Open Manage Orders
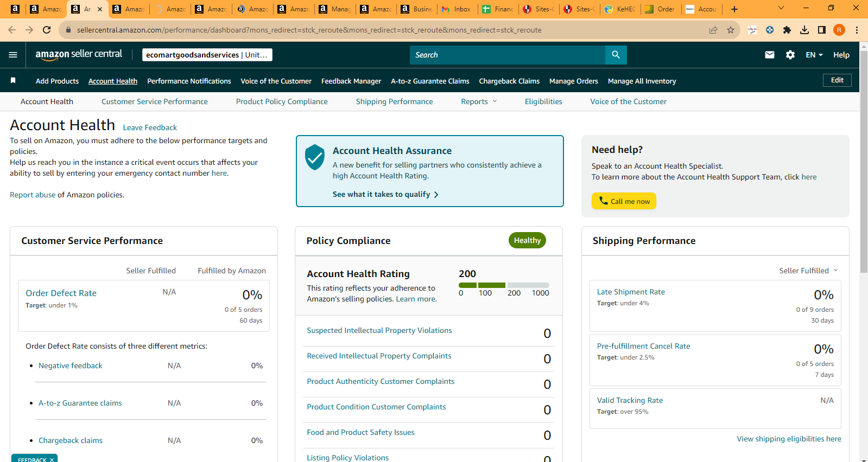Viewport: 868px width, 462px height. [x=573, y=81]
